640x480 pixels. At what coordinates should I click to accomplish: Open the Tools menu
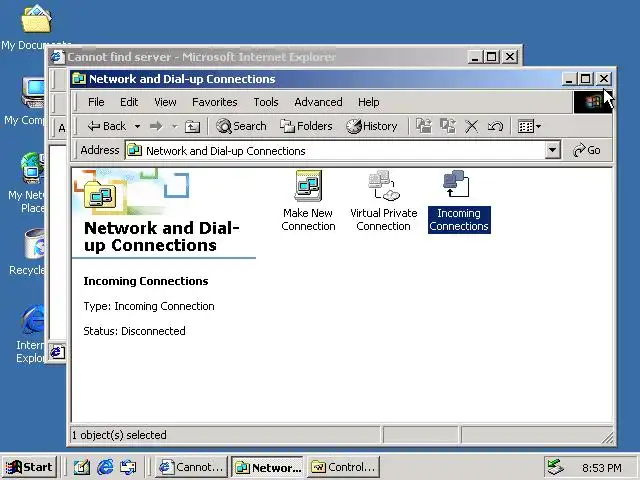tap(266, 102)
